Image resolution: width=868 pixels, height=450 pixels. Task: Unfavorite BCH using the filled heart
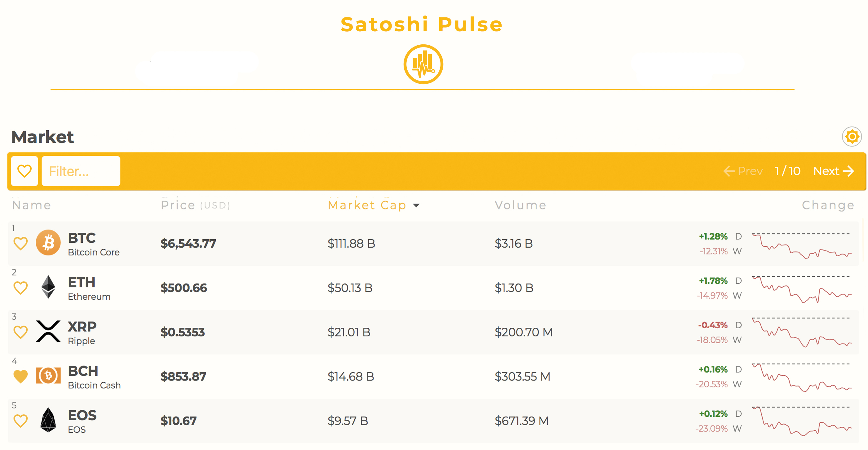coord(20,376)
